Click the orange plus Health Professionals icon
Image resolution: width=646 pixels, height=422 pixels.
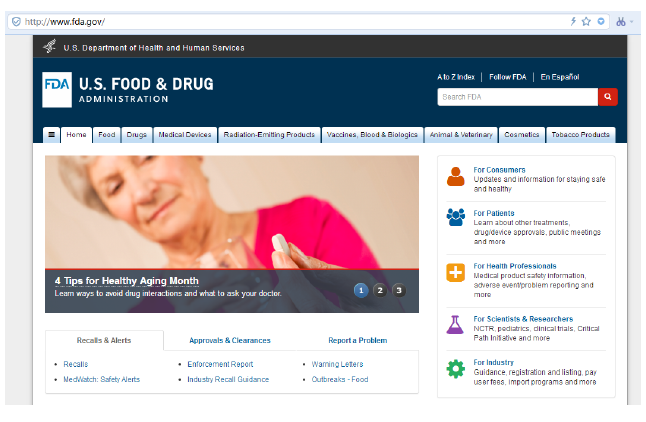point(456,272)
